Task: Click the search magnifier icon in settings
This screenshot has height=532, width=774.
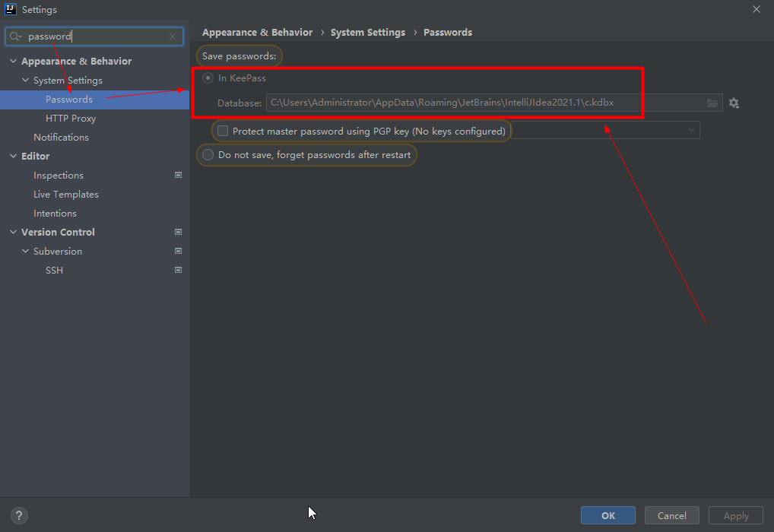Action: [15, 36]
